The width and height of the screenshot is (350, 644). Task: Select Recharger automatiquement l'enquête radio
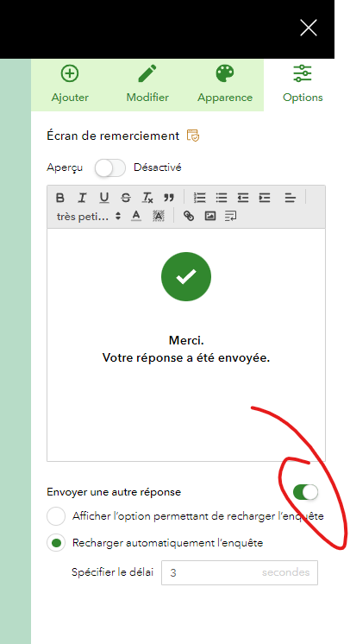(56, 543)
